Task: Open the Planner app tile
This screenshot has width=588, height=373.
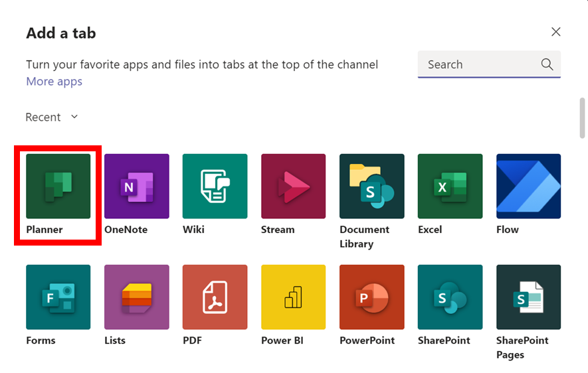Action: pyautogui.click(x=58, y=186)
